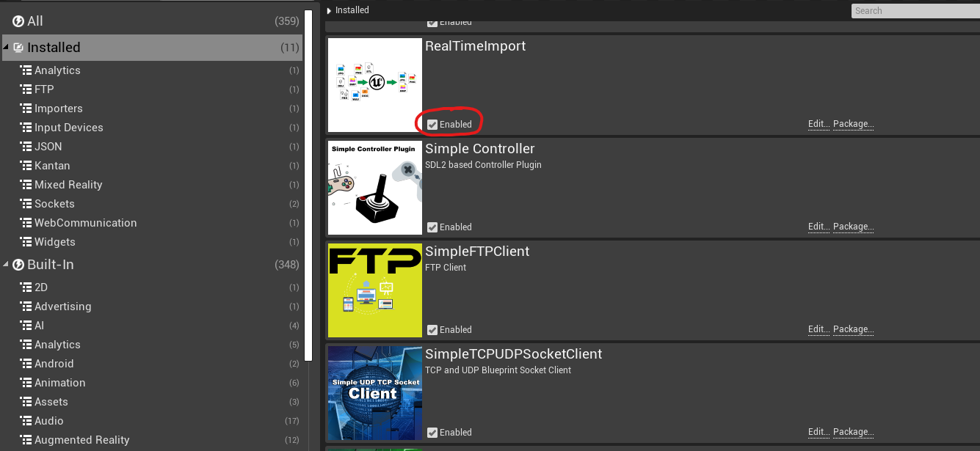
Task: Select the Augmented Reality category
Action: click(x=152, y=440)
